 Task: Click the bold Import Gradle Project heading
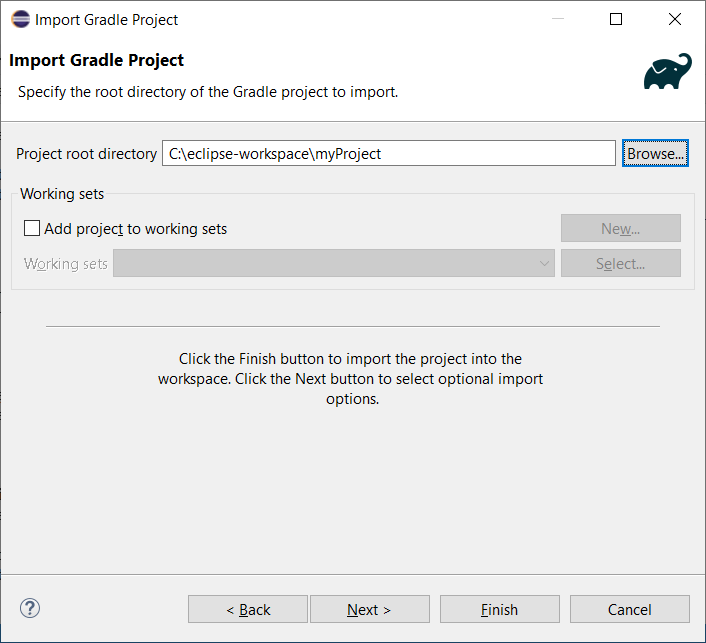(97, 60)
